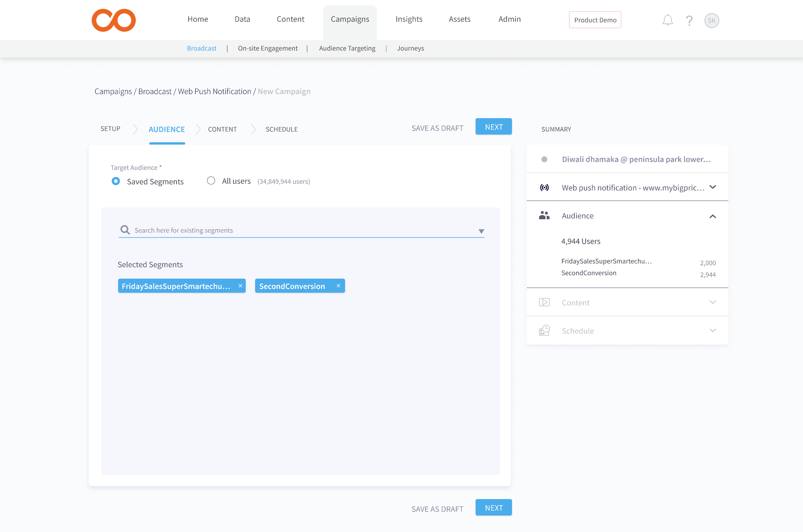Image resolution: width=803 pixels, height=532 pixels.
Task: Open the SK user avatar menu
Action: tap(711, 21)
